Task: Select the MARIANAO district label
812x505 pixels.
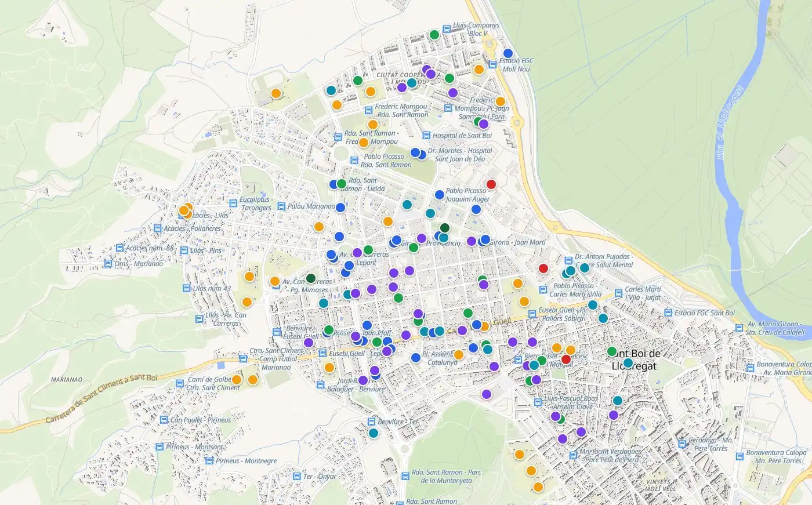Action: (66, 380)
